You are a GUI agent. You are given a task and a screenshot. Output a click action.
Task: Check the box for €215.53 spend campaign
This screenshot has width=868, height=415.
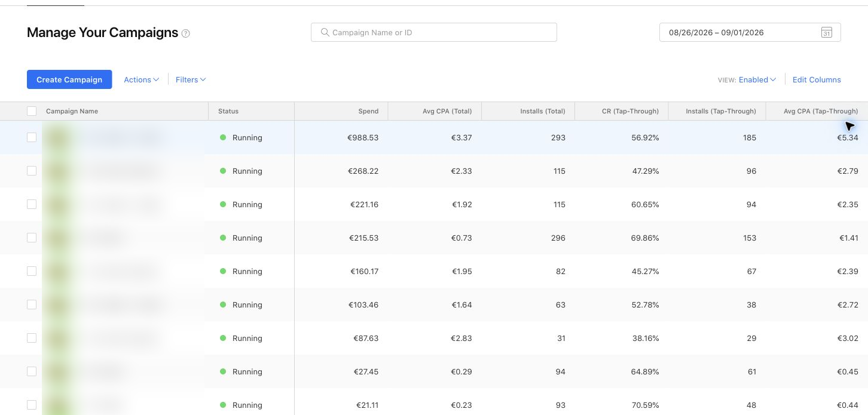pos(32,238)
